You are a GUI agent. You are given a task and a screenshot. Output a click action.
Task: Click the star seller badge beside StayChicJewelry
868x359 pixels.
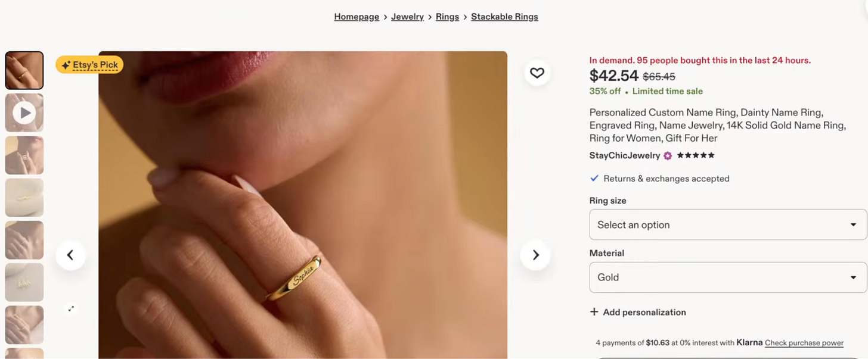[668, 155]
